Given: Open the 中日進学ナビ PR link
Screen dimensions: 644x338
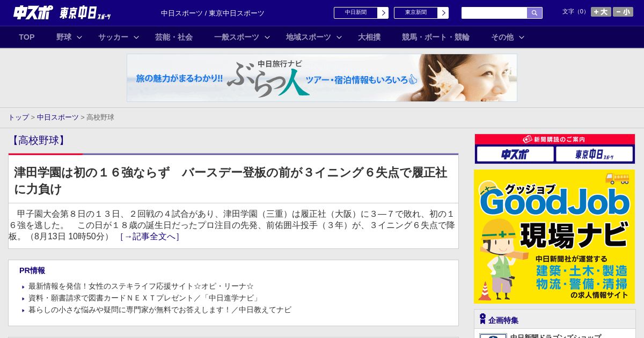Looking at the screenshot, I should (x=145, y=298).
